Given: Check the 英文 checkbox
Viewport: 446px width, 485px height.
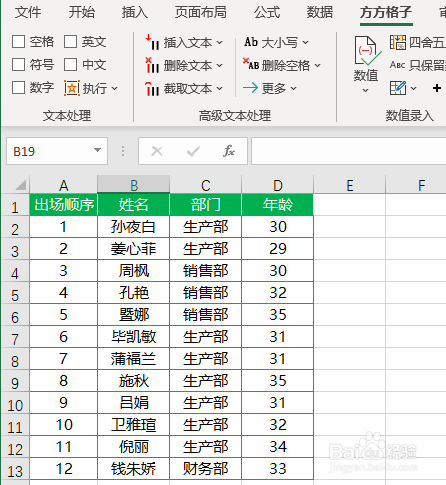Looking at the screenshot, I should 70,42.
